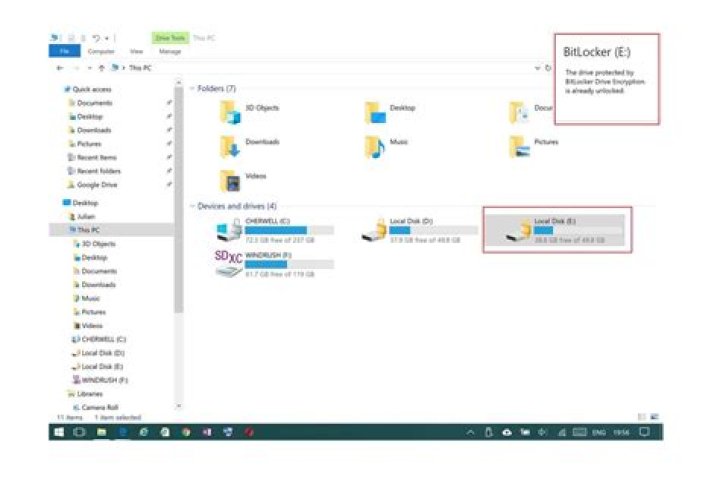Select the Local Disk (E:) drive icon
Image resolution: width=720 pixels, height=480 pixels.
[x=518, y=229]
